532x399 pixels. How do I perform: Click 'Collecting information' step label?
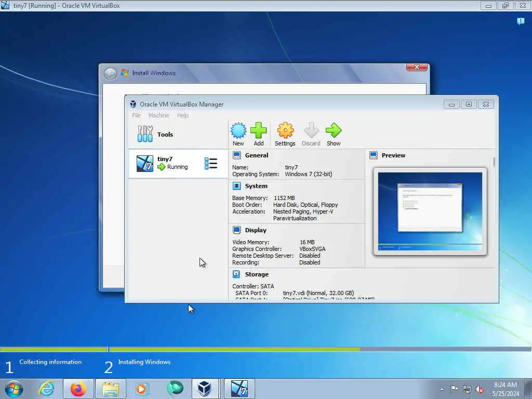50,362
